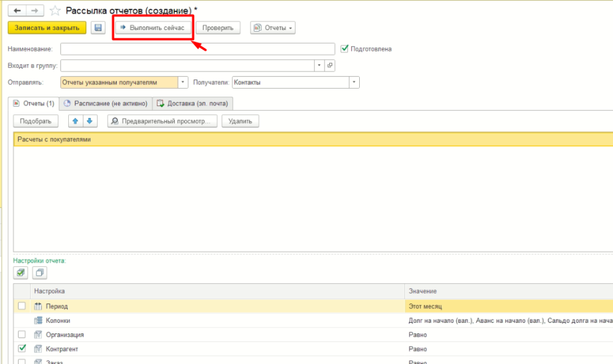
Task: Switch to Доставка (эл. почта) tab
Action: click(192, 104)
